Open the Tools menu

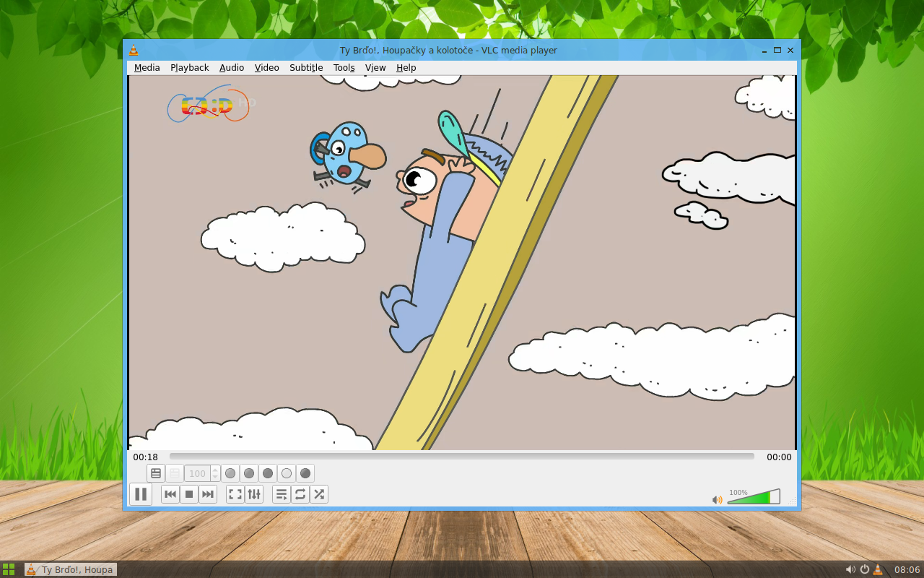344,68
